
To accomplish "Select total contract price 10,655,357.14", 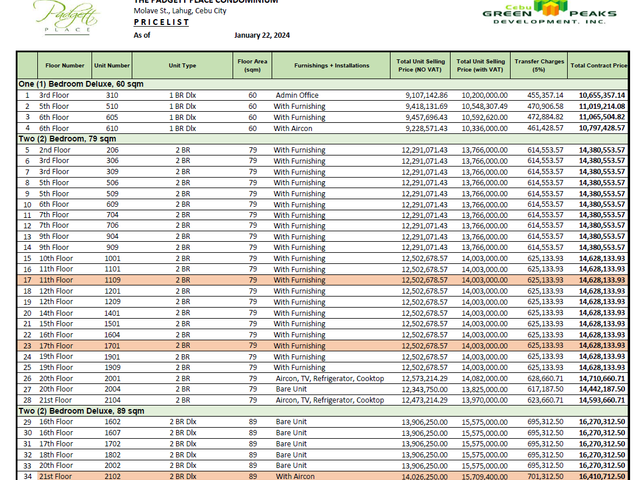I will pyautogui.click(x=602, y=95).
